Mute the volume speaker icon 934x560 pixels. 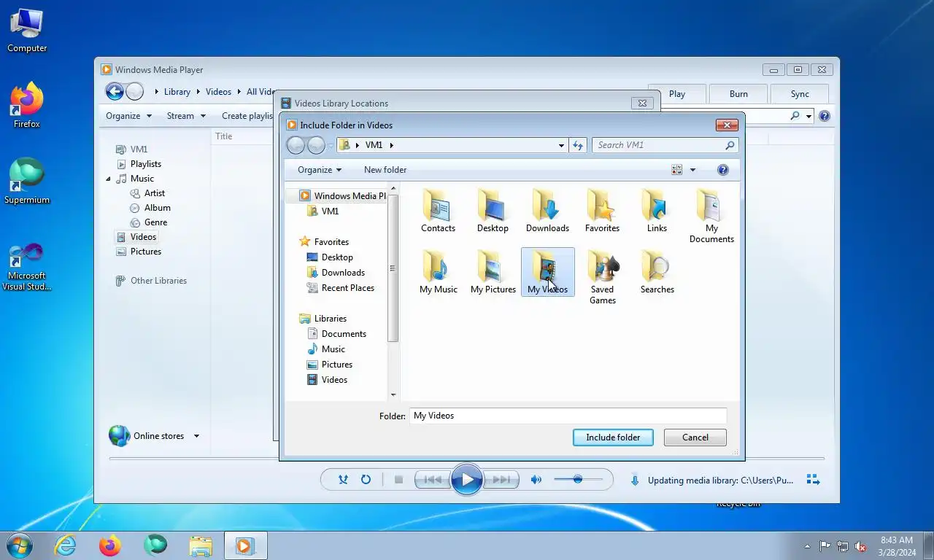coord(536,480)
